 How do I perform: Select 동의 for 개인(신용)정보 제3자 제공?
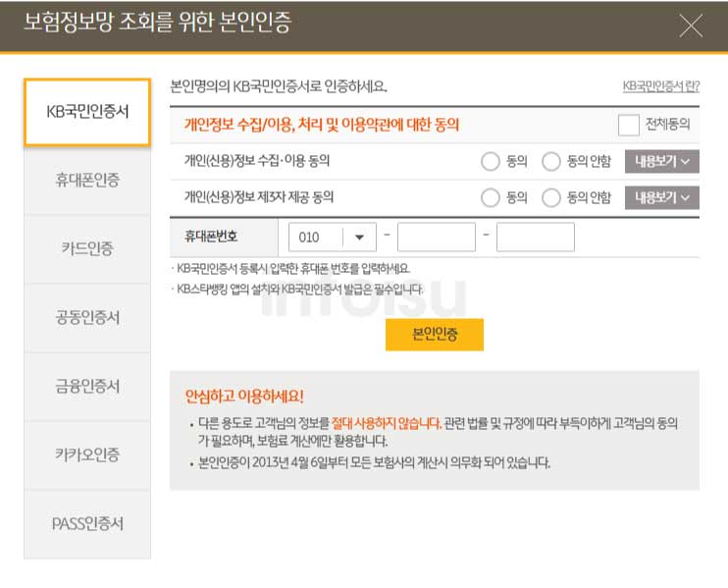[491, 198]
